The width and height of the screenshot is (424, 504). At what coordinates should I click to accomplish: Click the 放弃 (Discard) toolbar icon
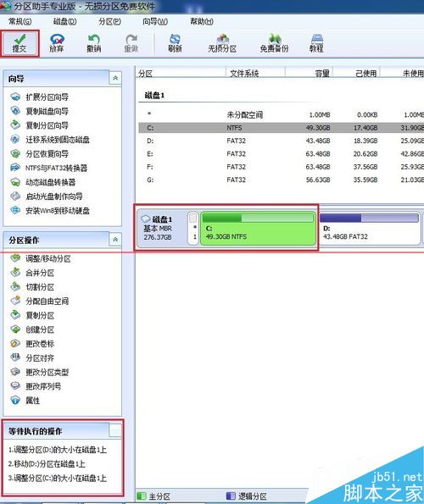[x=57, y=44]
